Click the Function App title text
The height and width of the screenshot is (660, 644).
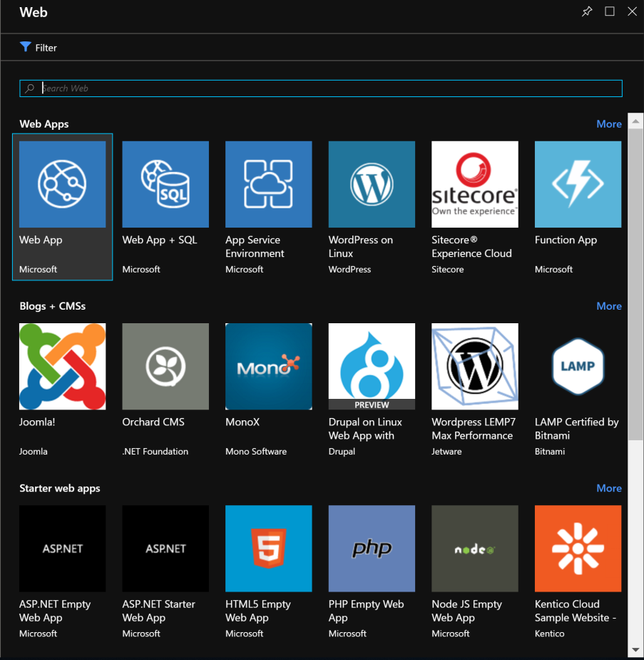coord(566,240)
